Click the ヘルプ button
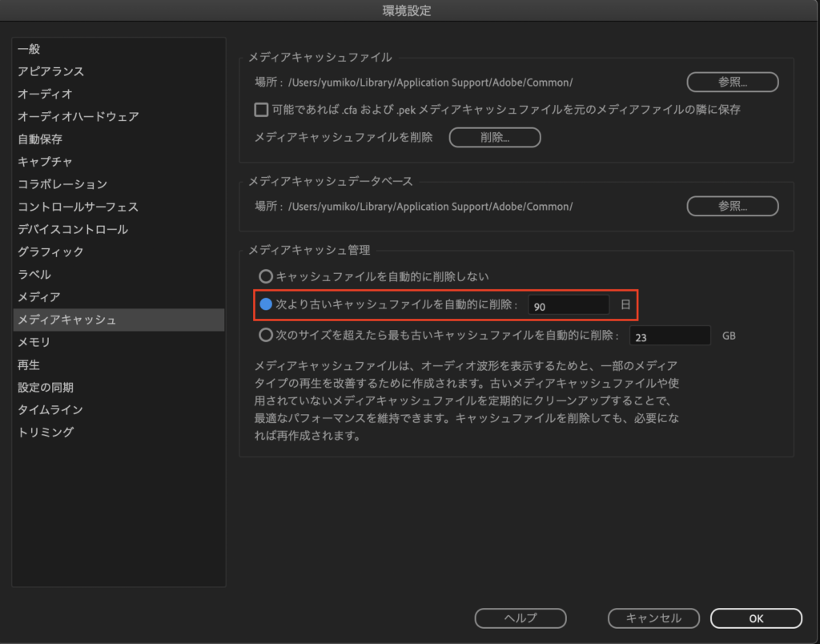The width and height of the screenshot is (820, 644). [x=520, y=618]
